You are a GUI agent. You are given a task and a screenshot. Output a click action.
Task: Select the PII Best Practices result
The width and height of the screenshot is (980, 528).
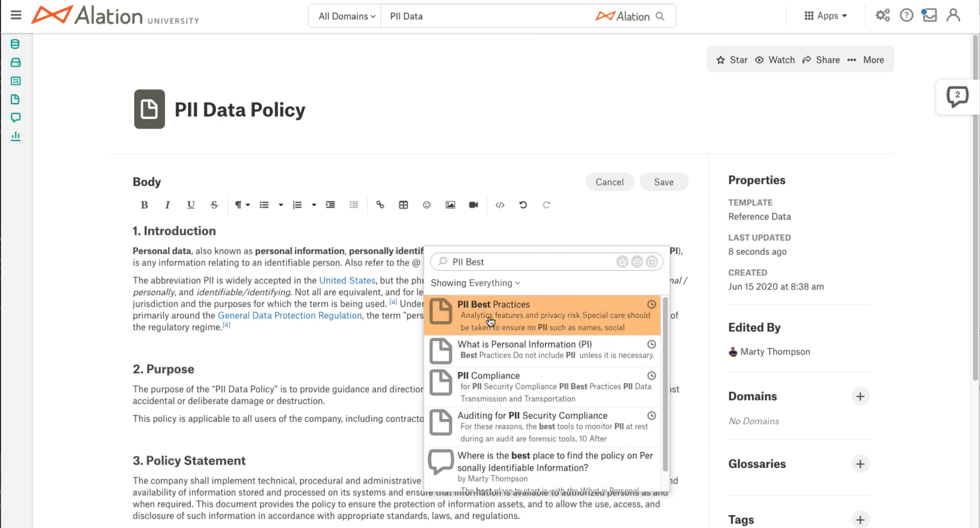click(x=542, y=316)
